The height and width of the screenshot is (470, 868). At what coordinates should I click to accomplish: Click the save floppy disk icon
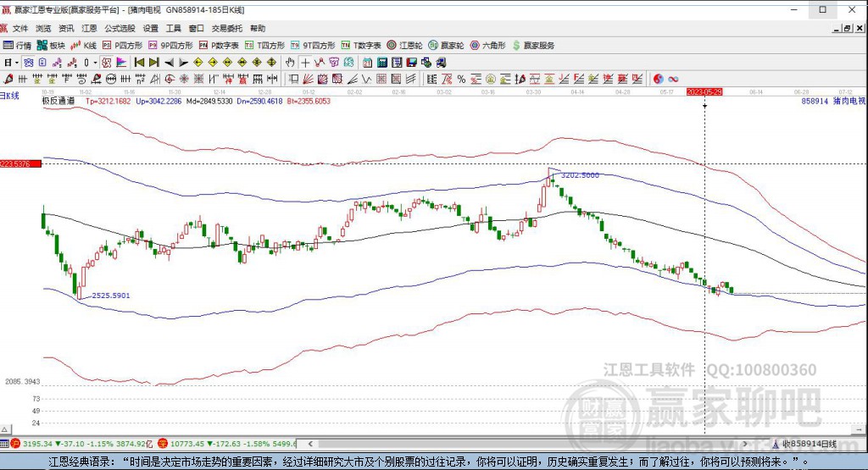pyautogui.click(x=411, y=63)
